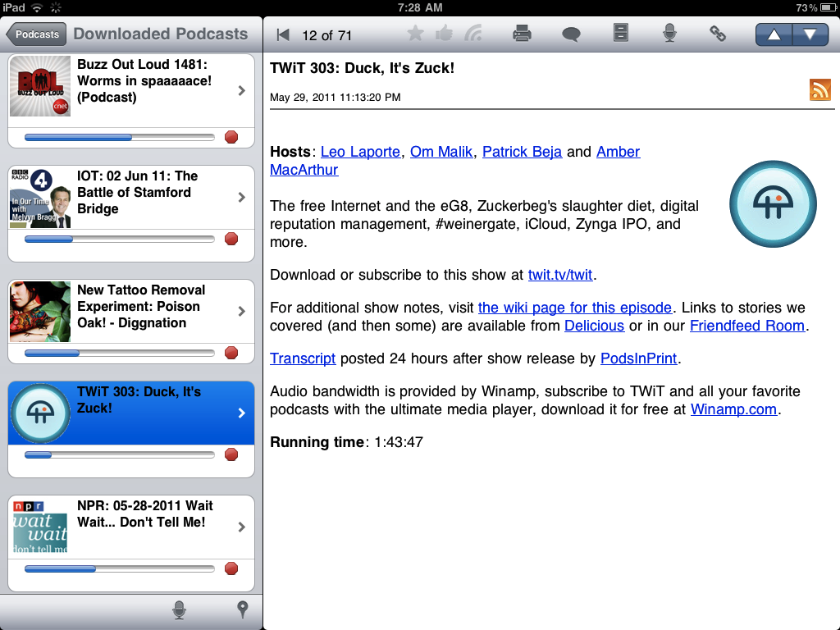Tap the battery indicator in status bar
840x630 pixels.
pyautogui.click(x=827, y=7)
